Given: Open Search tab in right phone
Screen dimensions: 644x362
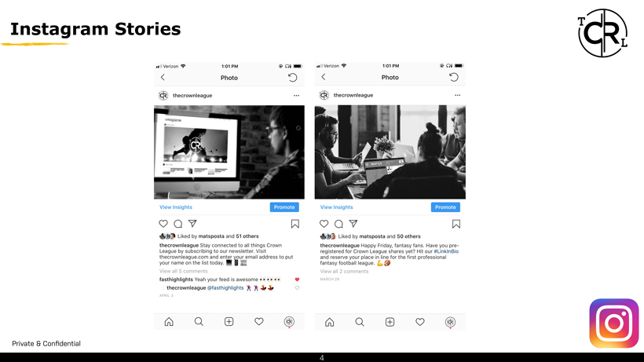Looking at the screenshot, I should coord(360,322).
